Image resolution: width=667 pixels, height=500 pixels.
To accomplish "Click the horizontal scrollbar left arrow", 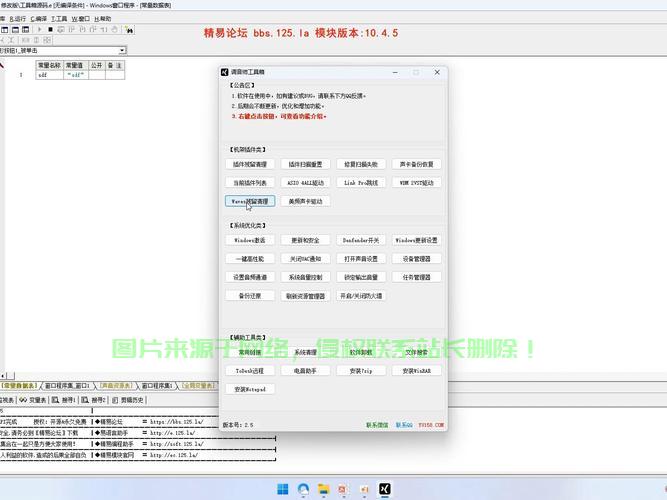I will tap(3, 376).
